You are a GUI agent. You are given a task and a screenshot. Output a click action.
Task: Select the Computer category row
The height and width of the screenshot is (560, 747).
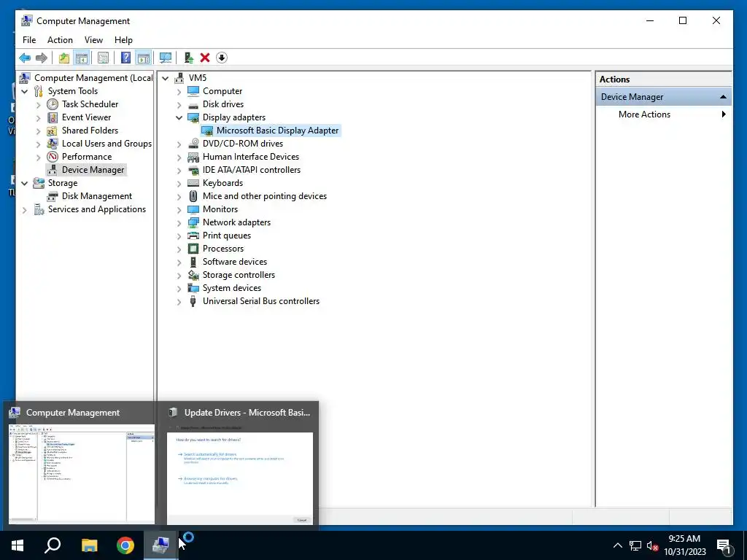[x=222, y=91]
